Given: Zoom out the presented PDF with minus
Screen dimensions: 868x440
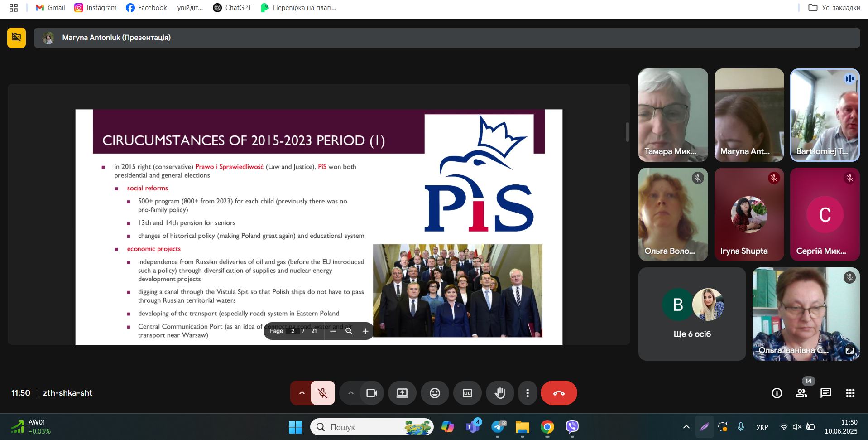Looking at the screenshot, I should (x=333, y=331).
